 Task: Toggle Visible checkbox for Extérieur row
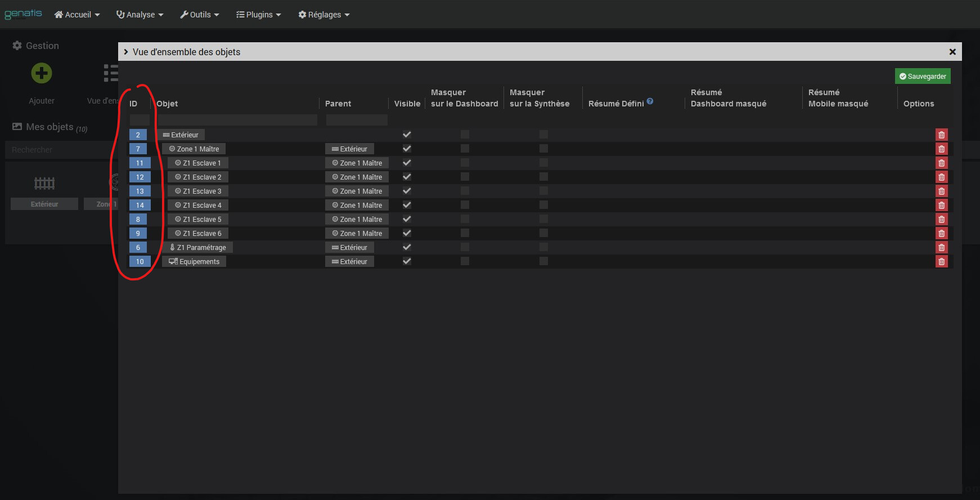click(407, 135)
